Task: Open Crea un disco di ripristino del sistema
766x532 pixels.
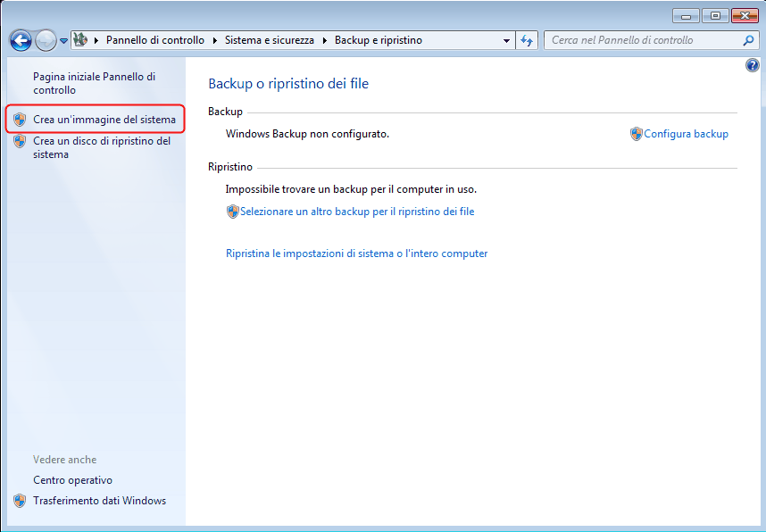Action: 102,147
